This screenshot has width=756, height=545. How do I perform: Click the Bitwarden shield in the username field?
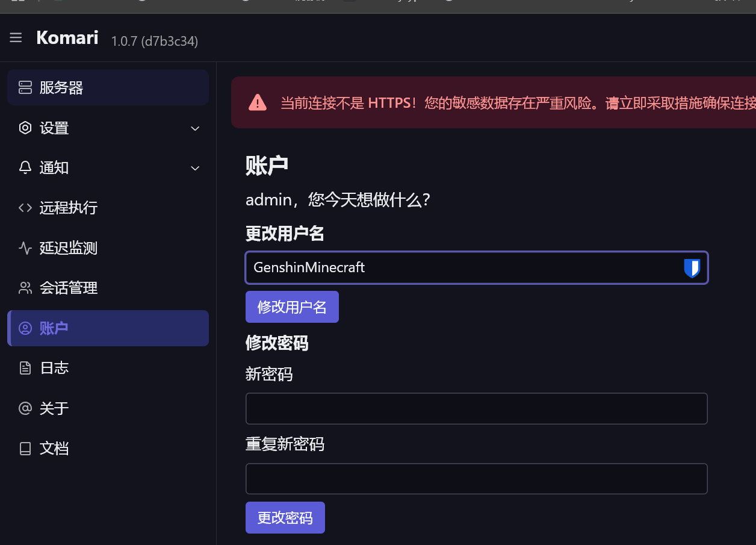[x=692, y=267]
